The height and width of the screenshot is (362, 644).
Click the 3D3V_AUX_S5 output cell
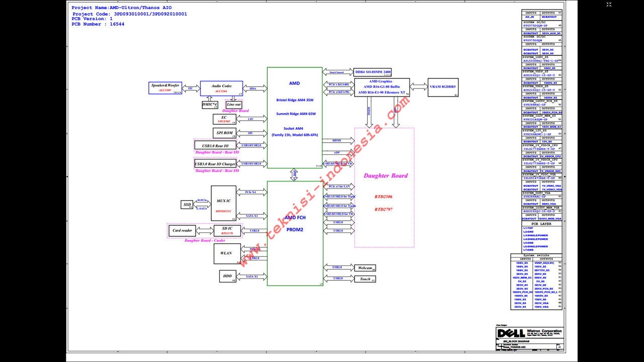coord(551,33)
